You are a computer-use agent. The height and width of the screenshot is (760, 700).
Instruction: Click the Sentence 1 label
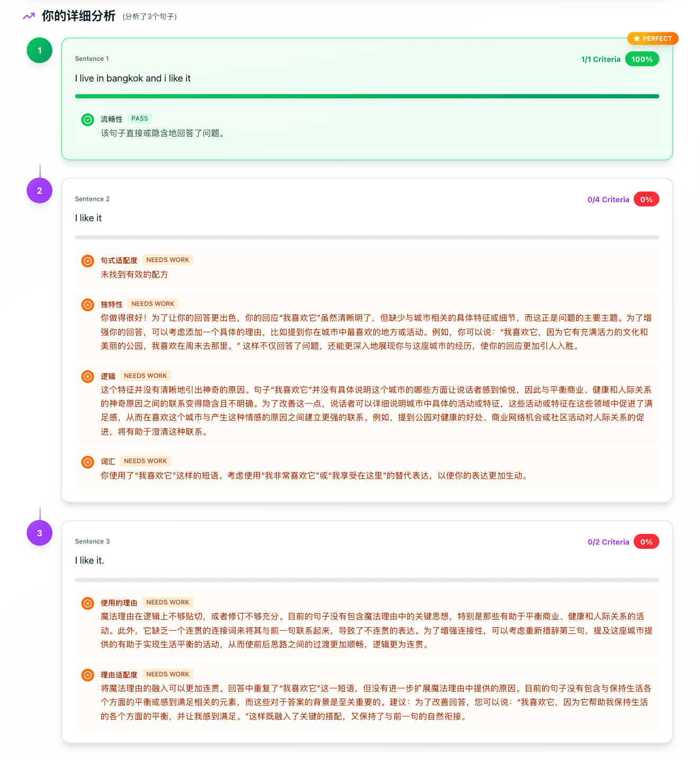pyautogui.click(x=92, y=59)
